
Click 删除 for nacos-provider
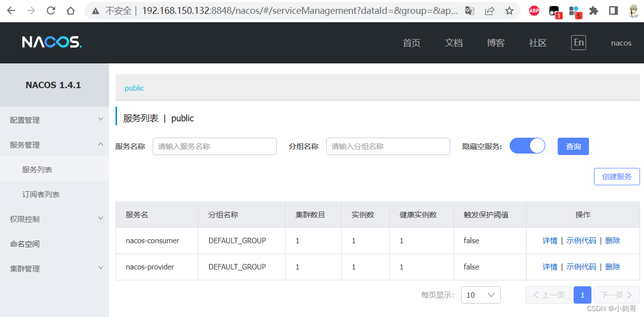tap(613, 267)
